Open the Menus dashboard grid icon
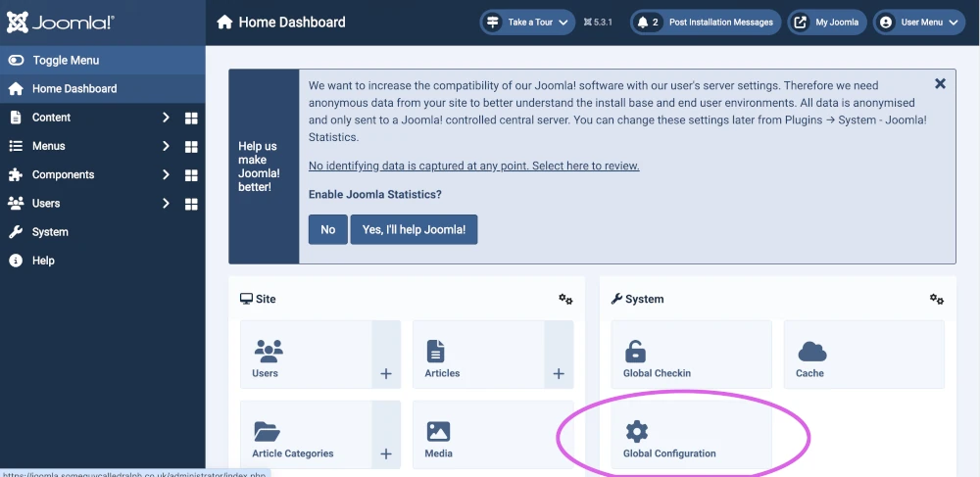The height and width of the screenshot is (477, 980). pyautogui.click(x=191, y=147)
